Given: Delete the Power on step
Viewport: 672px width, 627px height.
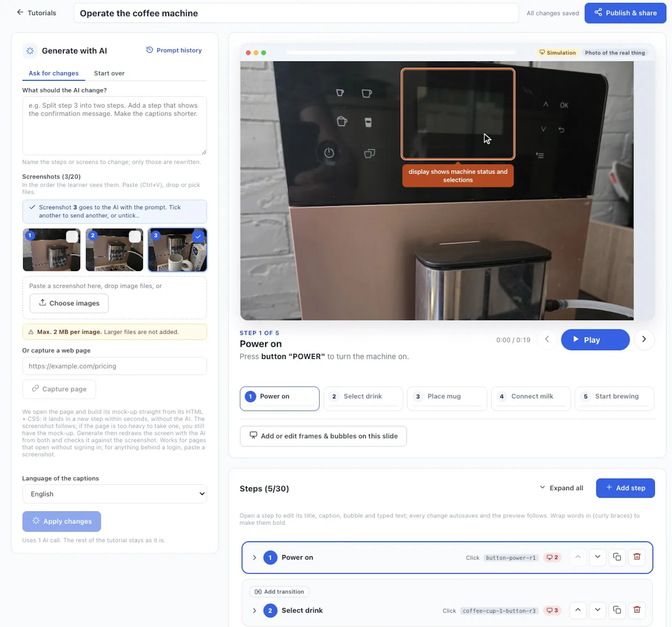Looking at the screenshot, I should click(637, 557).
